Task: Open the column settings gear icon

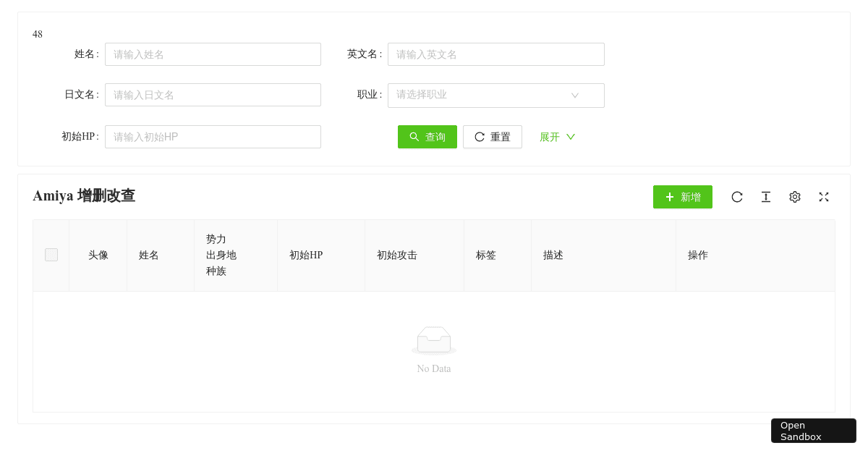Action: click(795, 196)
